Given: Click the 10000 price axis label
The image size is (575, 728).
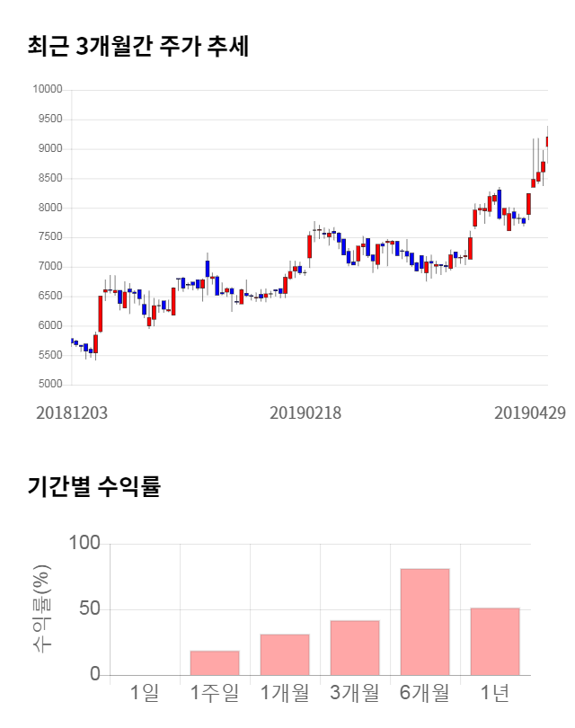Looking at the screenshot, I should pos(47,90).
